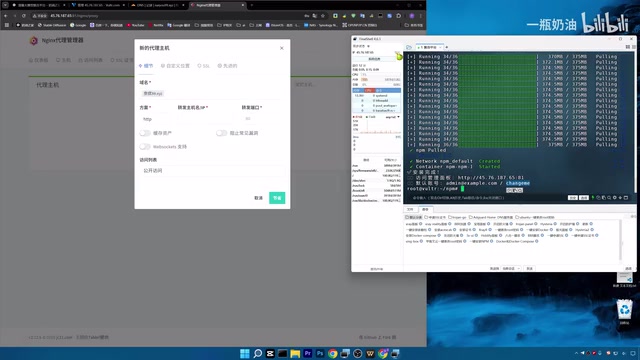This screenshot has height=360, width=640.
Task: Click the forward port input field
Action: pos(263,119)
